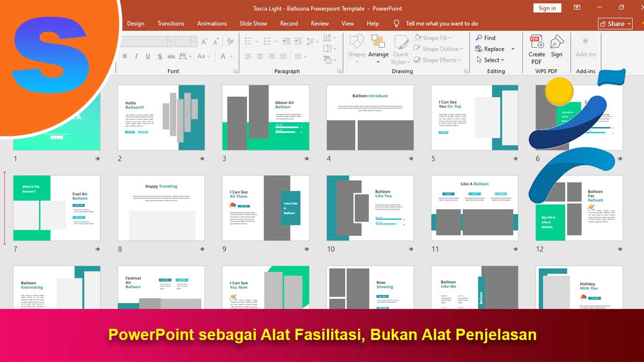Click Increase List Level indent icon
The image size is (644, 362).
click(x=298, y=41)
